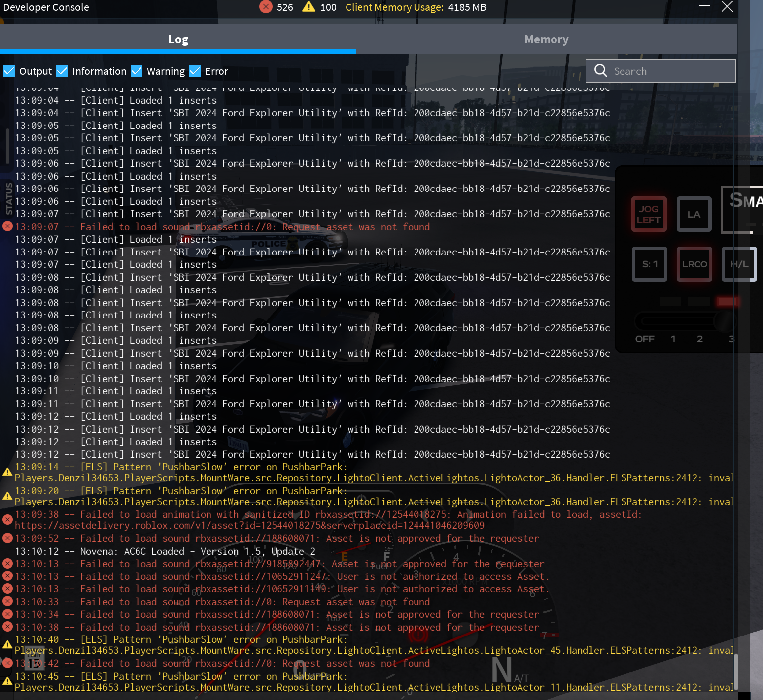Click the red error count icon
The height and width of the screenshot is (700, 763).
(266, 7)
